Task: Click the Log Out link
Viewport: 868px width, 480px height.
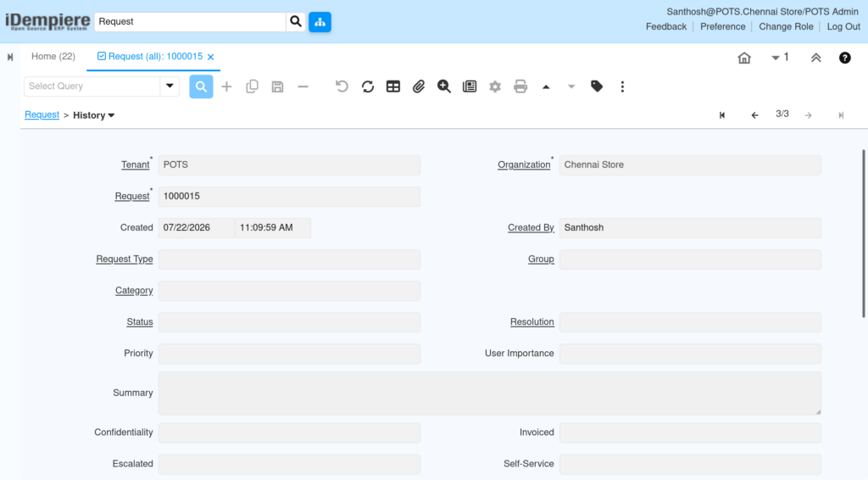Action: coord(843,26)
